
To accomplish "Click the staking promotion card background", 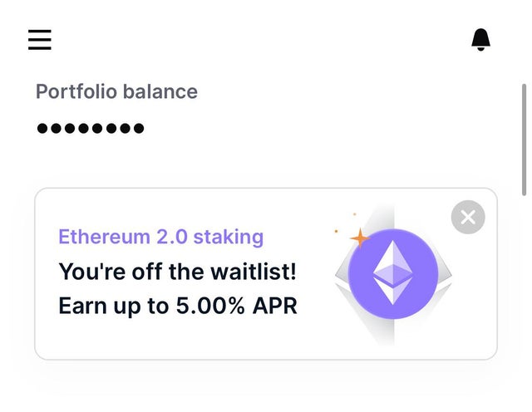I will (x=266, y=273).
